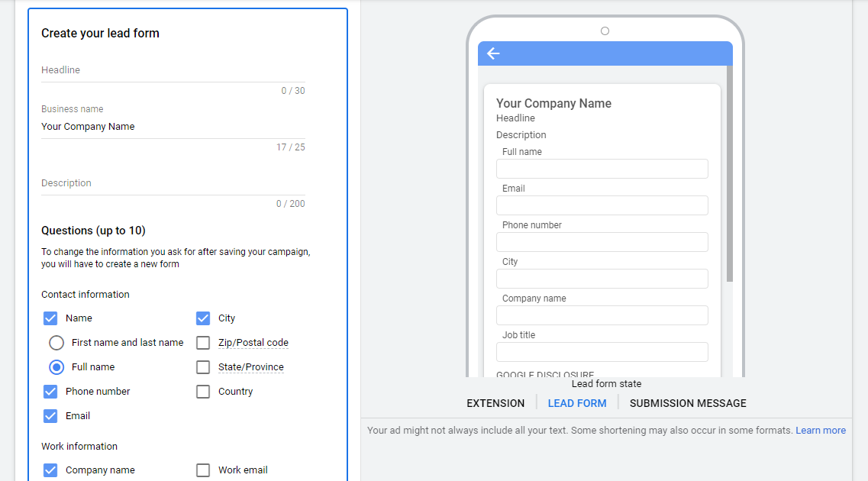
Task: Select First name and last name radio
Action: [x=56, y=343]
